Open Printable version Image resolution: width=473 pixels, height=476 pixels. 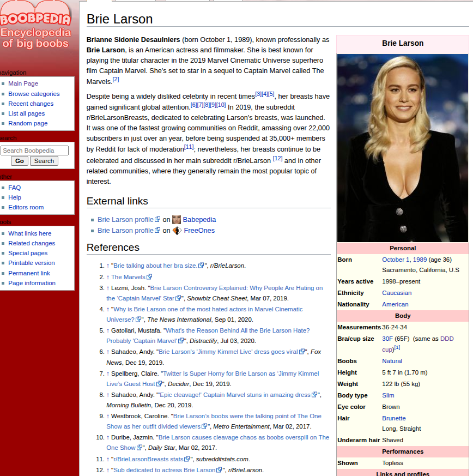pos(31,263)
